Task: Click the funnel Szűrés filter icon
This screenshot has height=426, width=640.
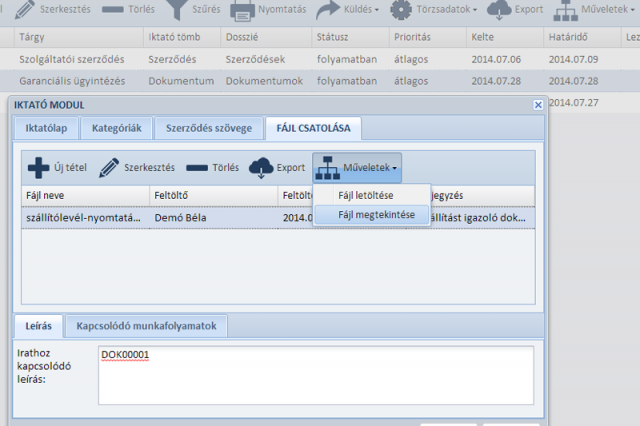Action: tap(176, 9)
